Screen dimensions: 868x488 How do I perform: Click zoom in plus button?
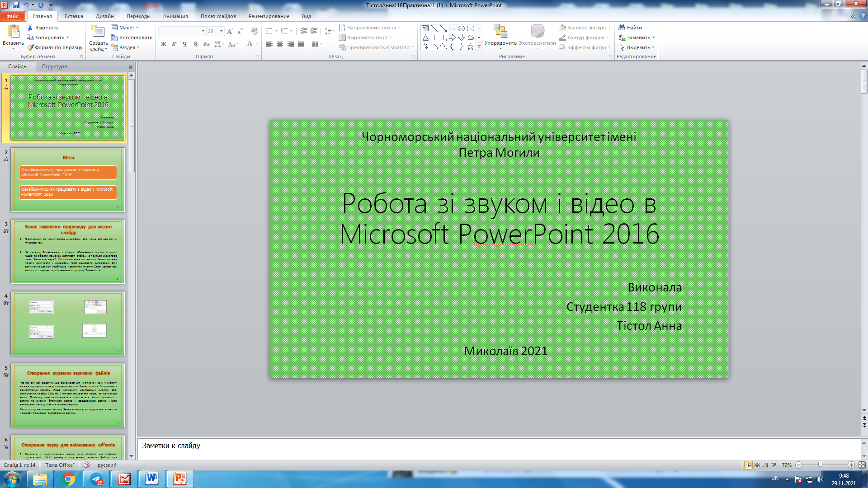click(x=851, y=465)
